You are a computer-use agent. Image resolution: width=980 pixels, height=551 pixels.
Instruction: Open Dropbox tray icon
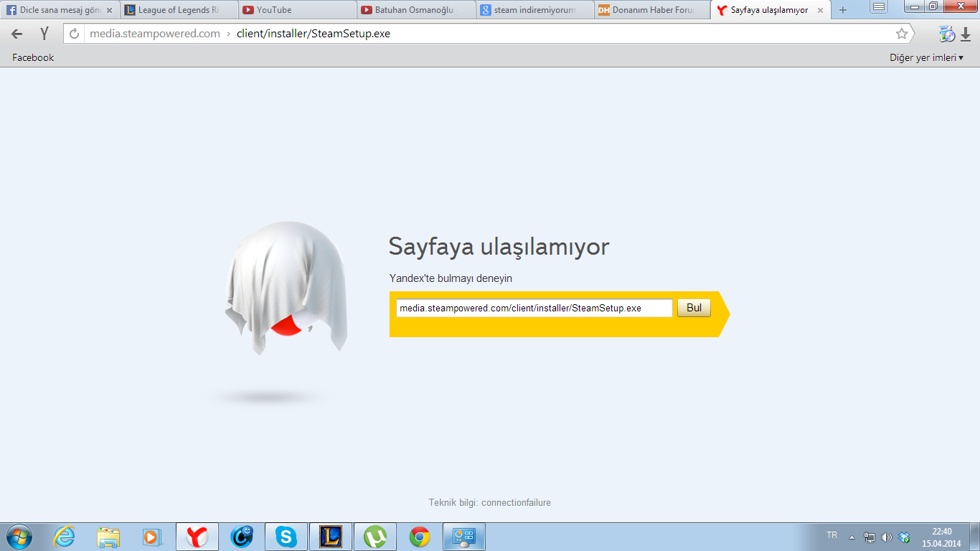click(x=904, y=537)
